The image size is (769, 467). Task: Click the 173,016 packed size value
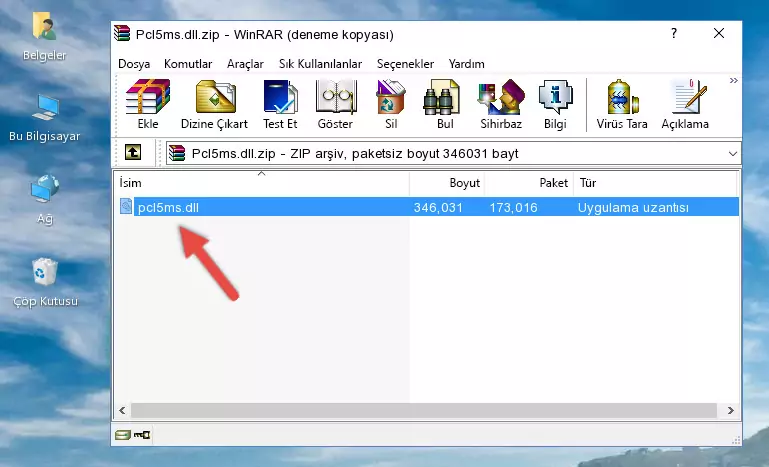point(513,208)
